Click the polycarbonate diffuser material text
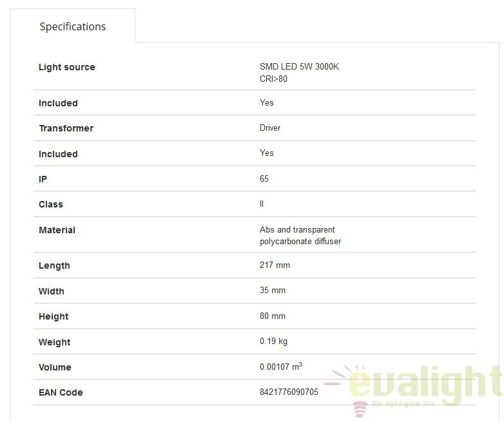This screenshot has width=504, height=422. click(x=300, y=242)
